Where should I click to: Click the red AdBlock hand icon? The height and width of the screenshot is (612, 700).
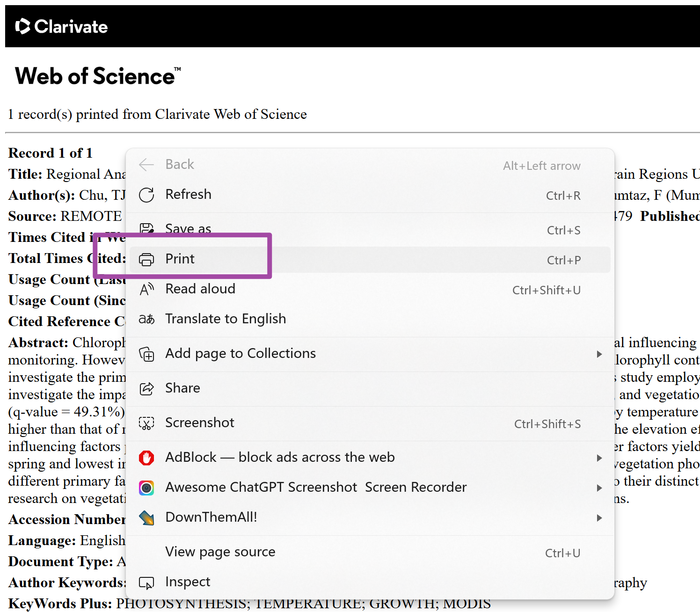coord(146,458)
